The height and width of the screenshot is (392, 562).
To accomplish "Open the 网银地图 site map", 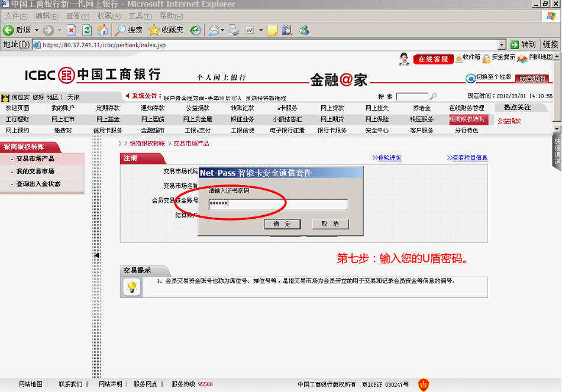I will pyautogui.click(x=535, y=58).
